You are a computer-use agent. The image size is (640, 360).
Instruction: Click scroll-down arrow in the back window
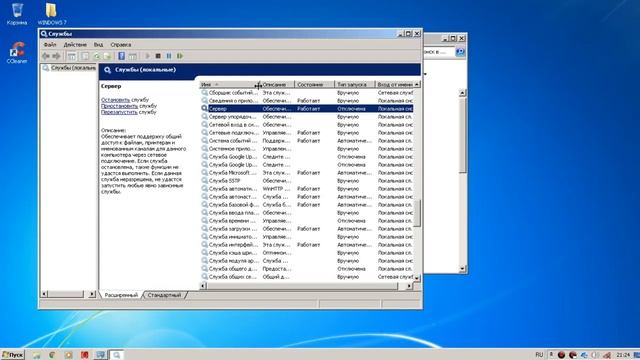point(462,269)
